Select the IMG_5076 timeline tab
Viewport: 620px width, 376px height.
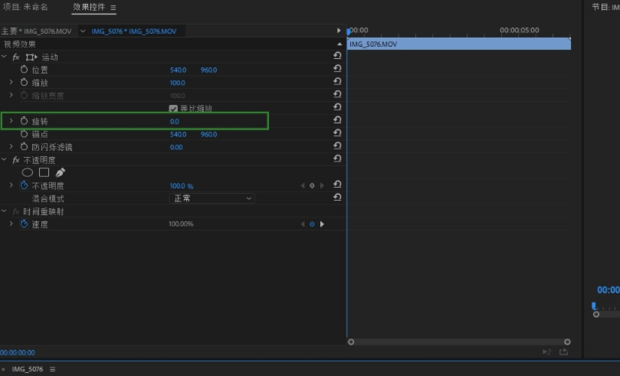[27, 369]
